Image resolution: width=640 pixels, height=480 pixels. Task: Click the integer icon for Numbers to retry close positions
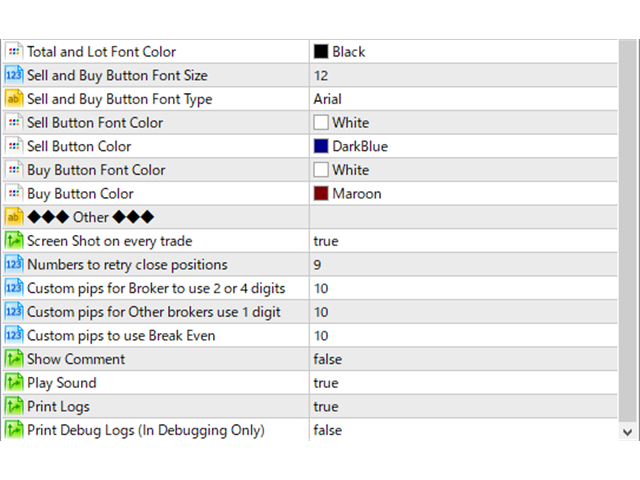pyautogui.click(x=14, y=264)
